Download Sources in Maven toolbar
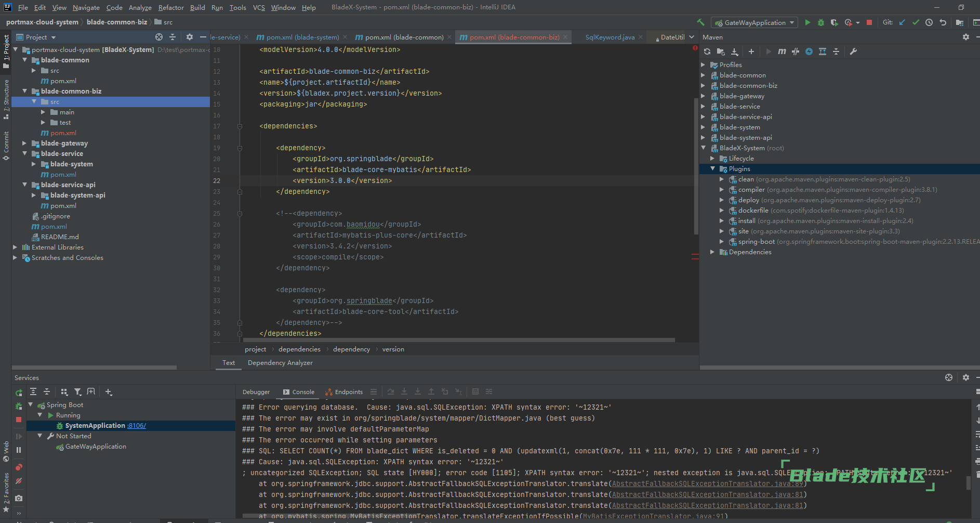980x523 pixels. pyautogui.click(x=734, y=51)
